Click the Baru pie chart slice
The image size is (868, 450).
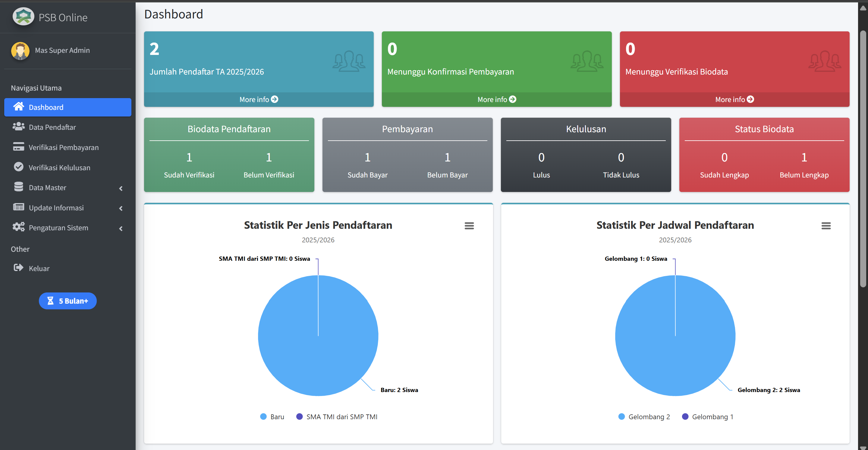coord(318,336)
